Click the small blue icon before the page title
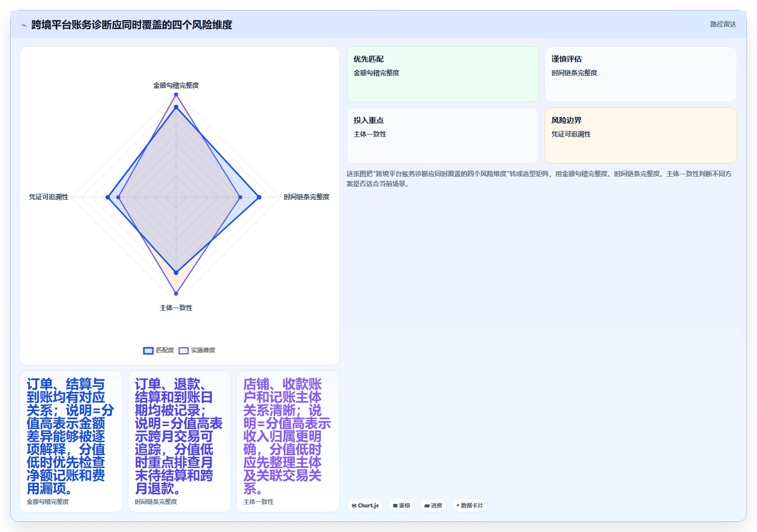The height and width of the screenshot is (532, 757). coord(24,25)
